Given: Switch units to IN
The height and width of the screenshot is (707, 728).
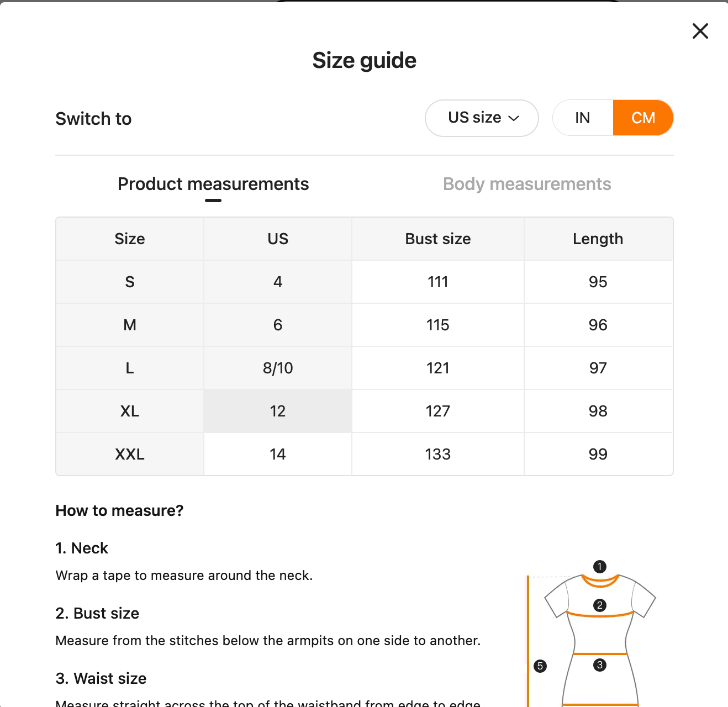Looking at the screenshot, I should [x=582, y=118].
